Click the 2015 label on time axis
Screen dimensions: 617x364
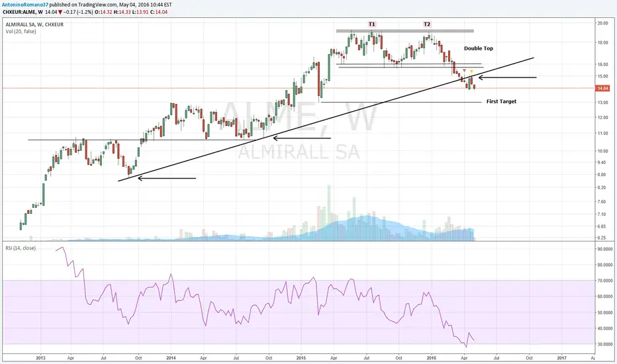pos(301,358)
